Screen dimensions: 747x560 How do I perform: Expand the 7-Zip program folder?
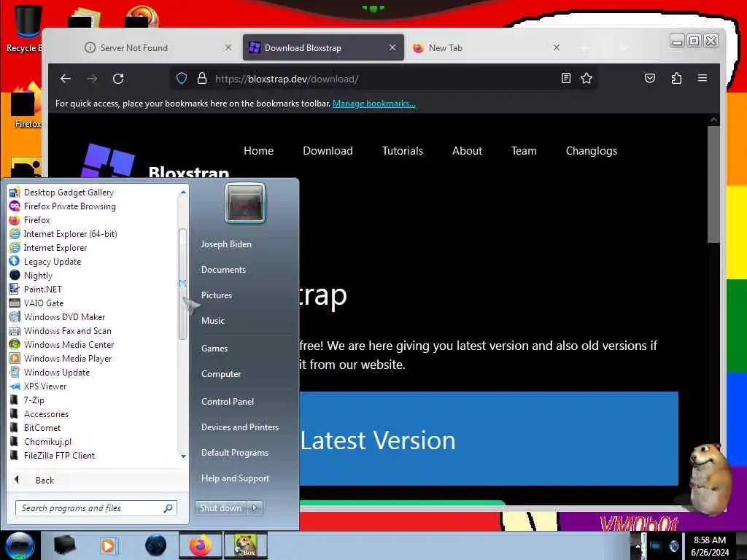pos(93,400)
